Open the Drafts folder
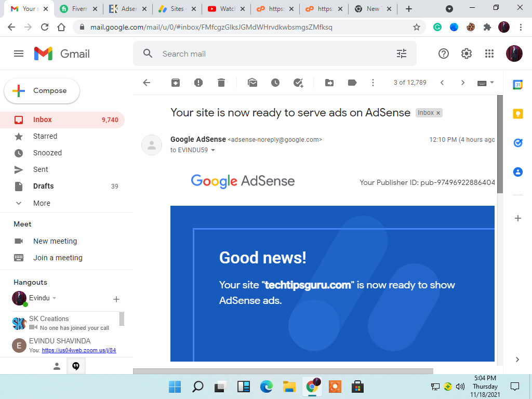Viewport: 532px width, 399px height. 62,187
